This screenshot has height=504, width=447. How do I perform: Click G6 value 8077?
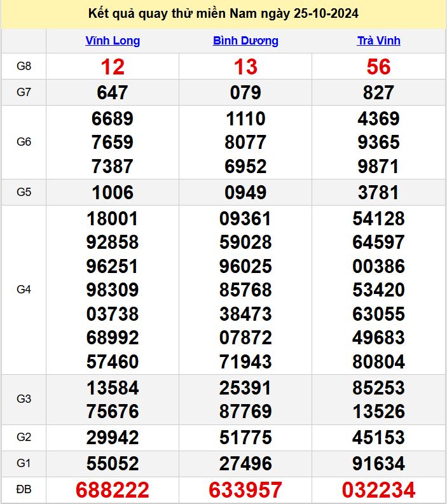tap(245, 143)
